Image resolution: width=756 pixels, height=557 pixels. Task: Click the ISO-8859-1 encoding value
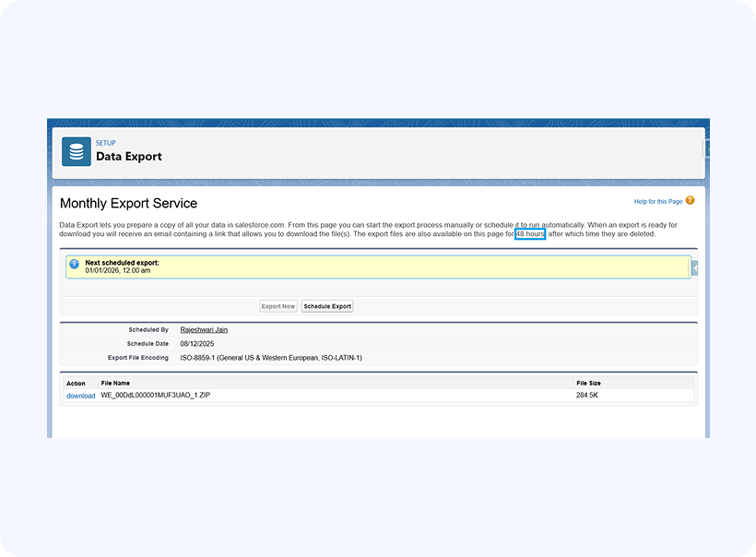tap(271, 358)
